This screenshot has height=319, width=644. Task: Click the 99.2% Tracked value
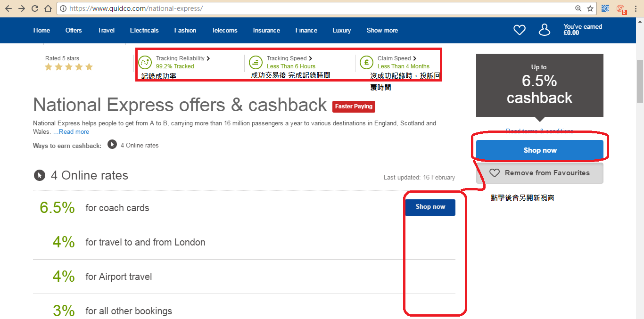point(175,66)
